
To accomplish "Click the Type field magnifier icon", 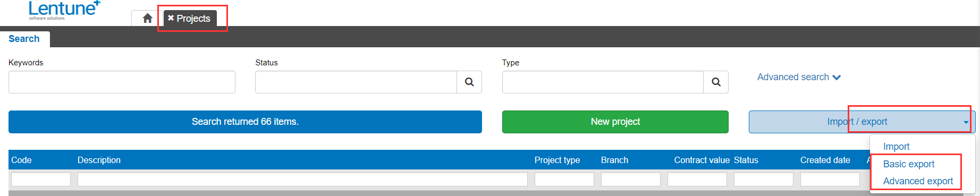I will coord(716,82).
